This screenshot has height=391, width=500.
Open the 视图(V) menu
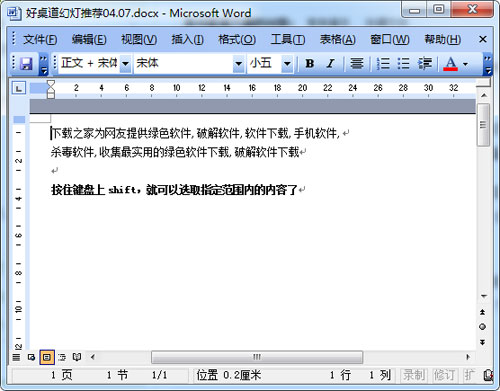tap(139, 40)
